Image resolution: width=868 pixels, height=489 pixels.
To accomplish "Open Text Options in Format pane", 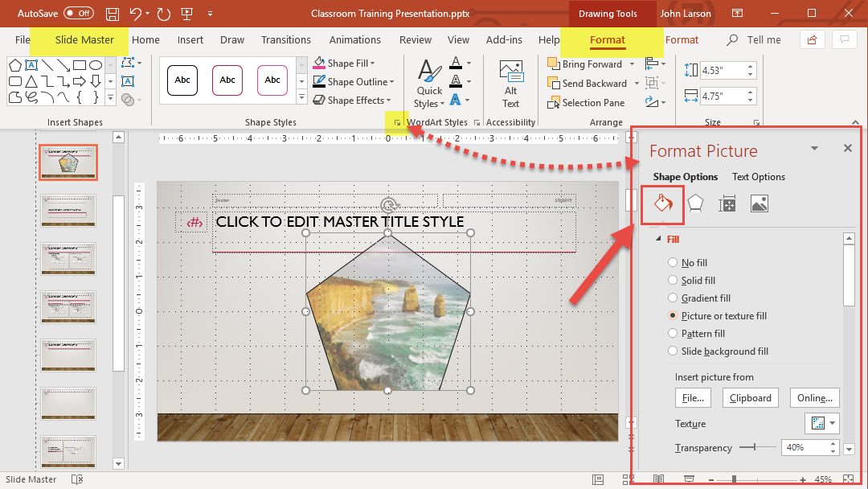I will [758, 177].
